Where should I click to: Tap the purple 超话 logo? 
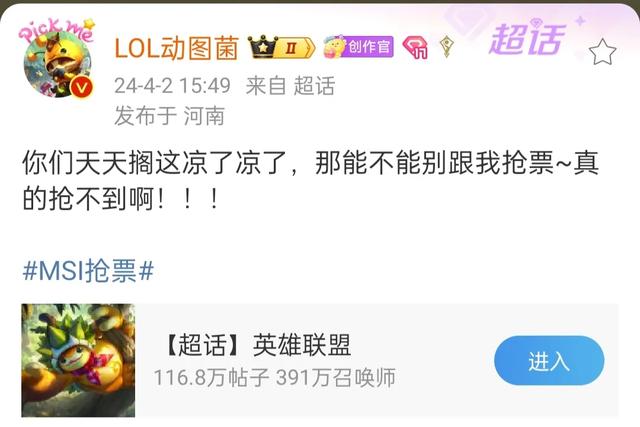click(x=527, y=39)
